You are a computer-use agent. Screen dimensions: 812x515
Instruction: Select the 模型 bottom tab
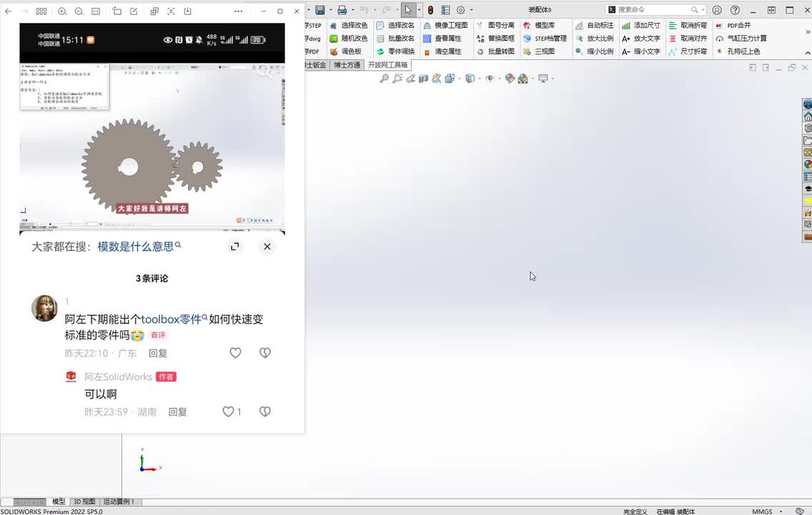[59, 501]
